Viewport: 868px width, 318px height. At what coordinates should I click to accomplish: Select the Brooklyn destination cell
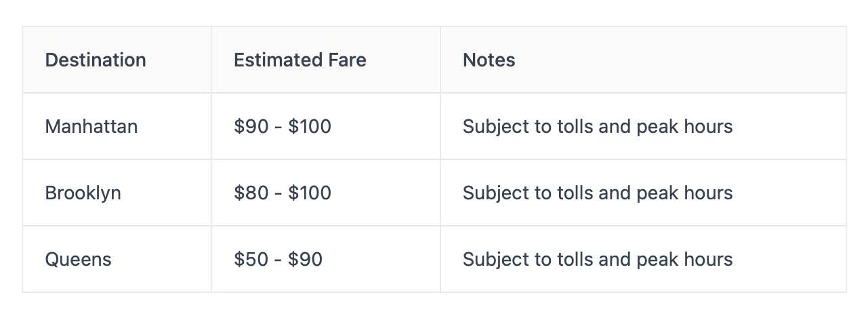pyautogui.click(x=83, y=193)
